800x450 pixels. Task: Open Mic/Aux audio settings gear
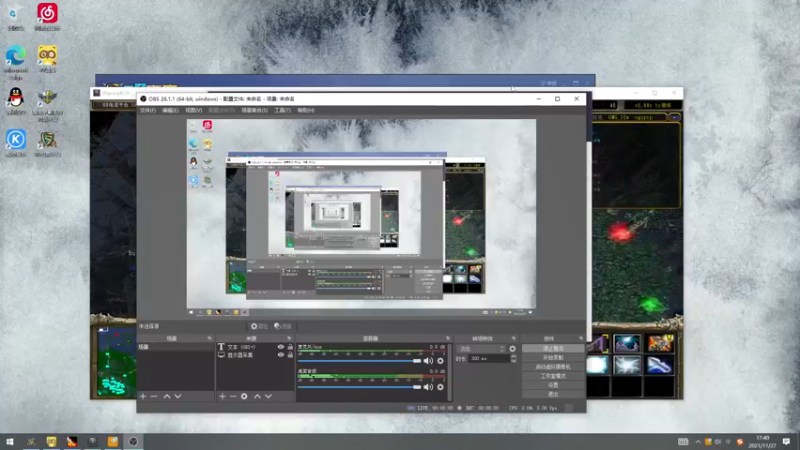click(x=440, y=361)
